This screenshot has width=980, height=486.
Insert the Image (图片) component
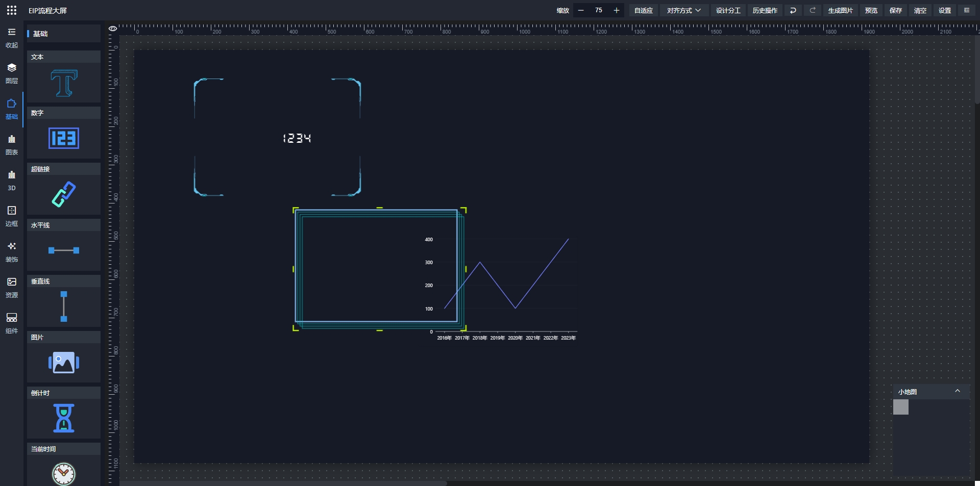point(64,363)
